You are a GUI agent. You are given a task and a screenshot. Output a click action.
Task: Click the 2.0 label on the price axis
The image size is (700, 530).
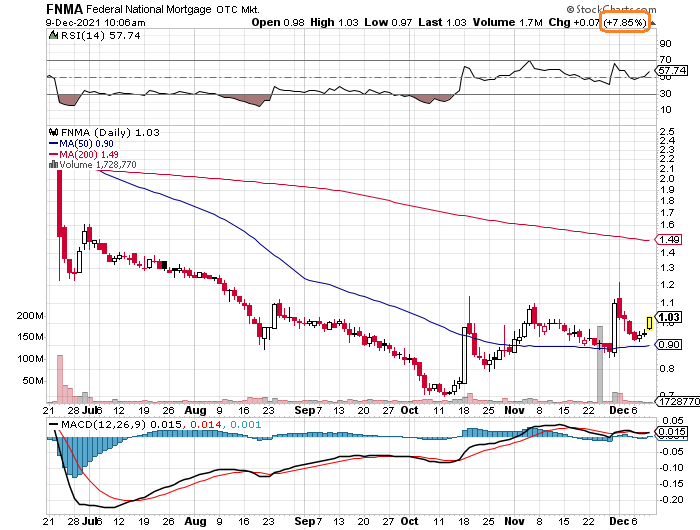667,179
